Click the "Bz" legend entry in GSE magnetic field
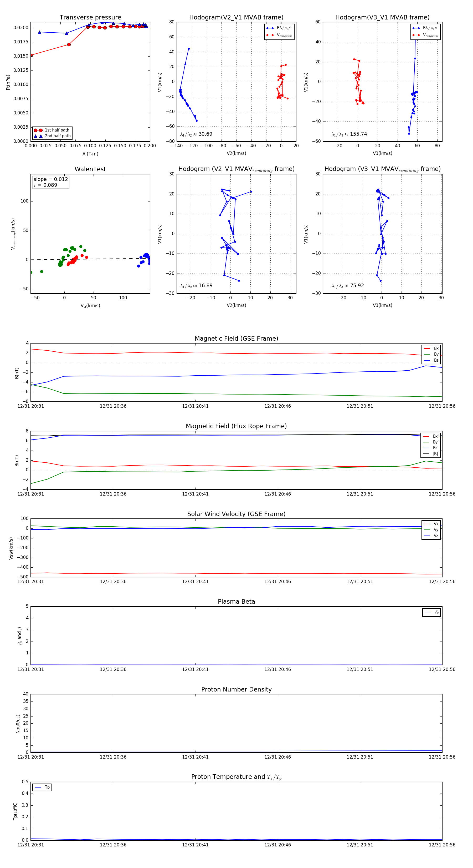The height and width of the screenshot is (868, 473). coord(431,360)
